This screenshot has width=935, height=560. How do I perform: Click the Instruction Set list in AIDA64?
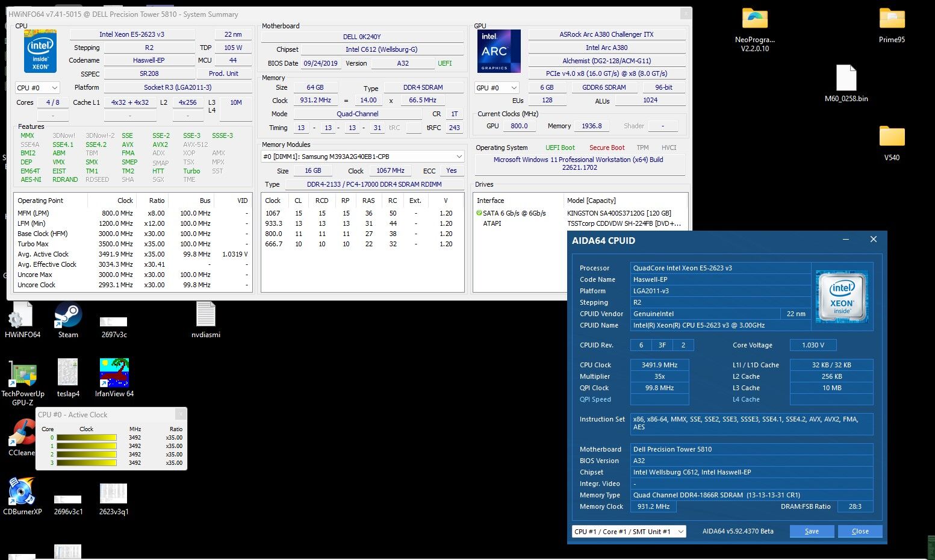(x=751, y=423)
